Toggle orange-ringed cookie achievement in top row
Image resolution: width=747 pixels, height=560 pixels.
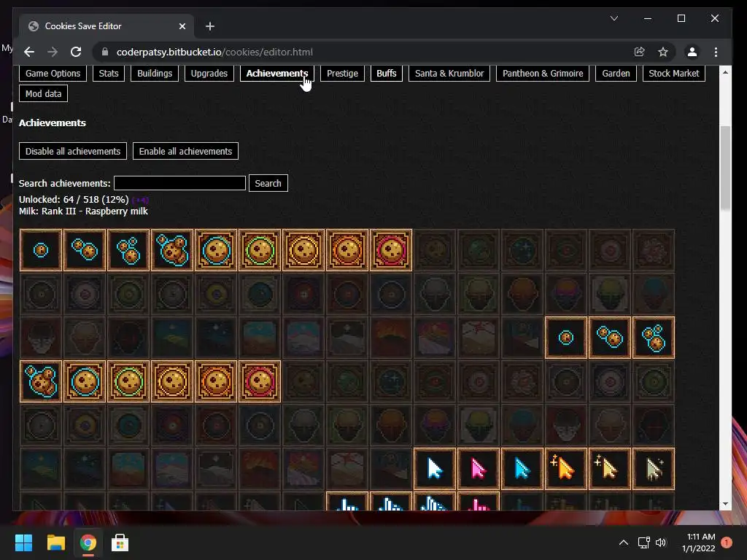pyautogui.click(x=347, y=250)
